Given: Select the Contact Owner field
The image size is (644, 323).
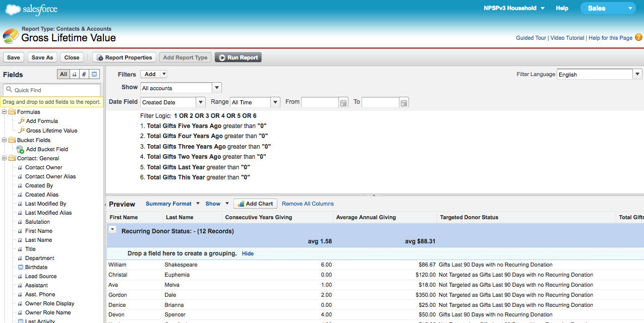Looking at the screenshot, I should pos(44,167).
